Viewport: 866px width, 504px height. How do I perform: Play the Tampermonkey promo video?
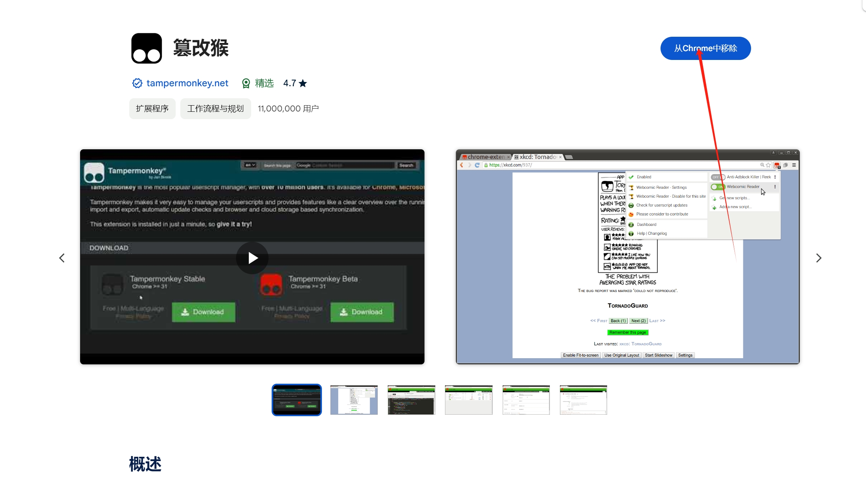pos(252,258)
